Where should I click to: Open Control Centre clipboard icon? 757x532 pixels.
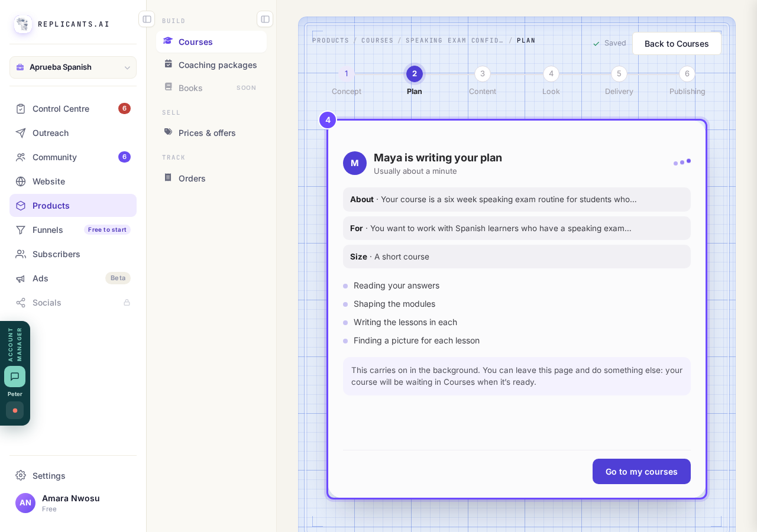tap(21, 109)
